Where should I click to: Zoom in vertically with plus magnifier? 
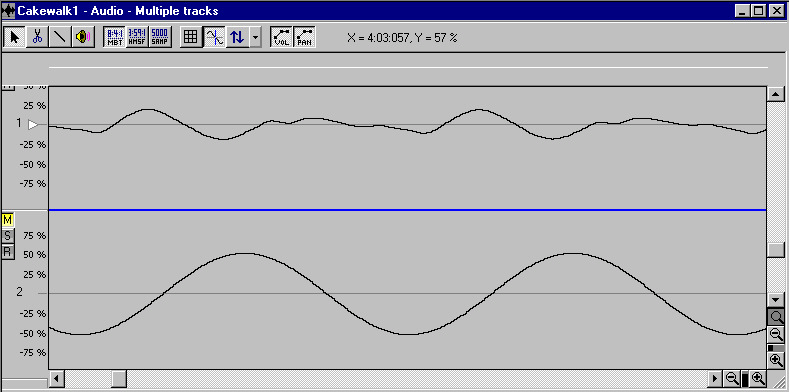point(776,360)
